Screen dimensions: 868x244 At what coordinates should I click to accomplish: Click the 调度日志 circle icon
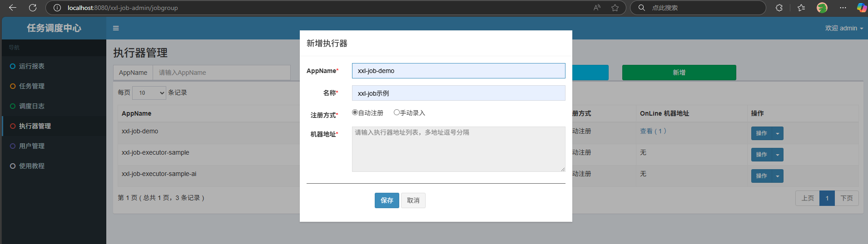[x=13, y=106]
